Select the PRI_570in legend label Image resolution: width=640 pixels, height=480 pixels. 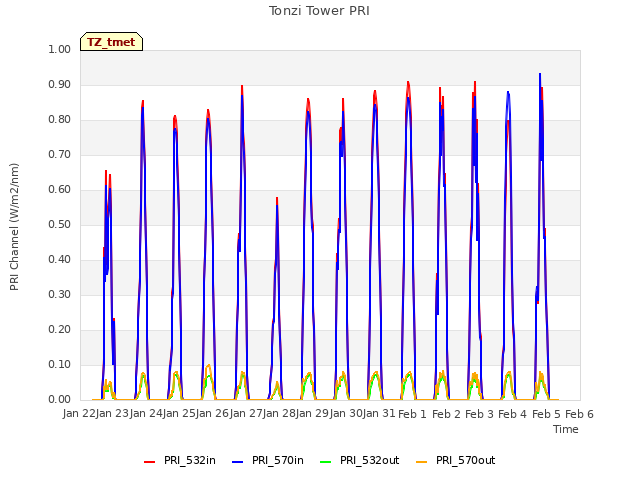278,460
